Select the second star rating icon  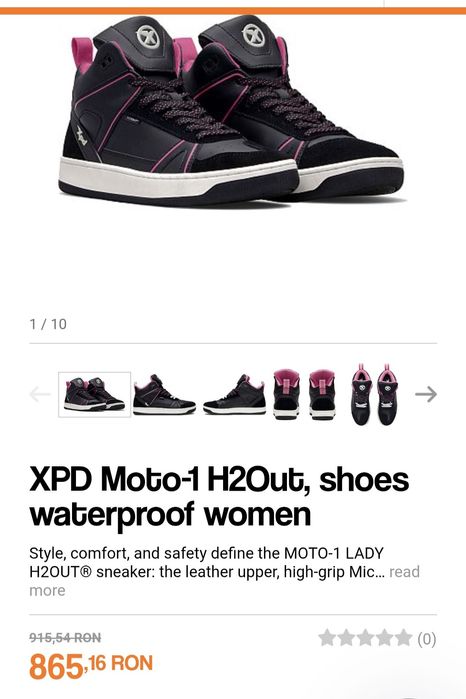pyautogui.click(x=346, y=638)
